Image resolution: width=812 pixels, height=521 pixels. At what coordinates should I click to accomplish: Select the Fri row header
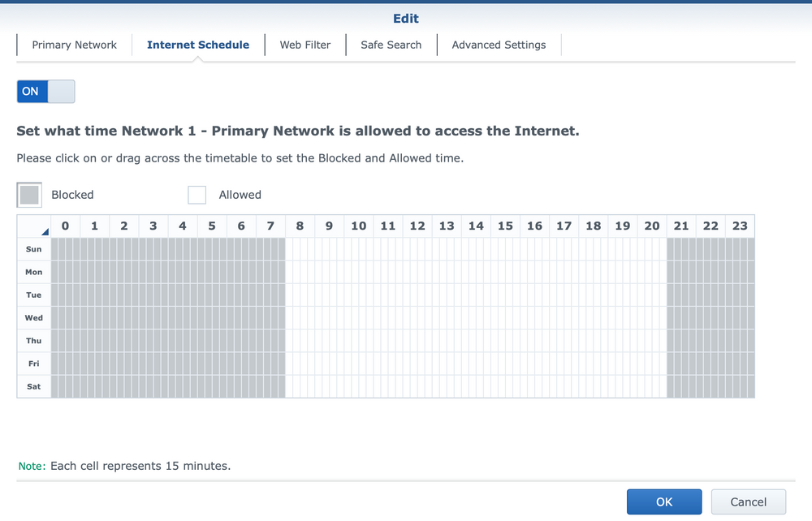[33, 364]
